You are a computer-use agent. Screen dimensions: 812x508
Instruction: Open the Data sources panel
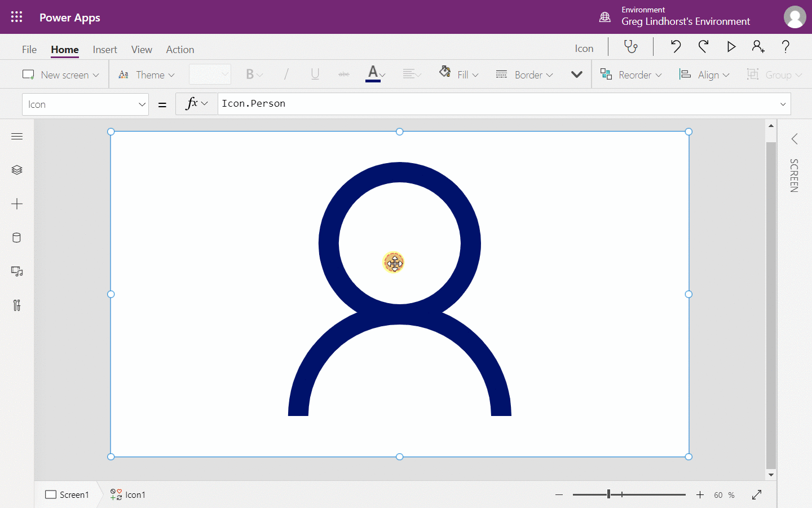[17, 237]
